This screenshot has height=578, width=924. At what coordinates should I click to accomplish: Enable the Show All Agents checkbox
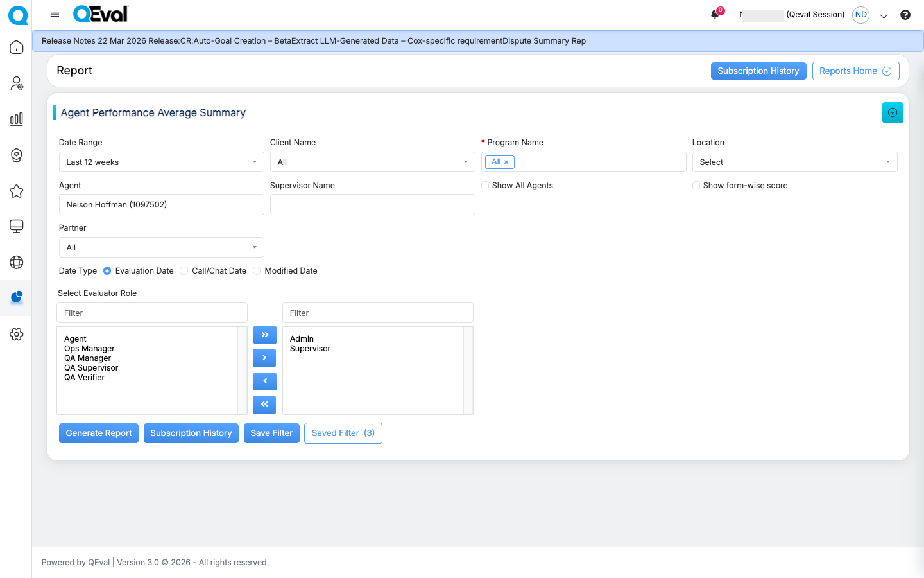point(485,186)
